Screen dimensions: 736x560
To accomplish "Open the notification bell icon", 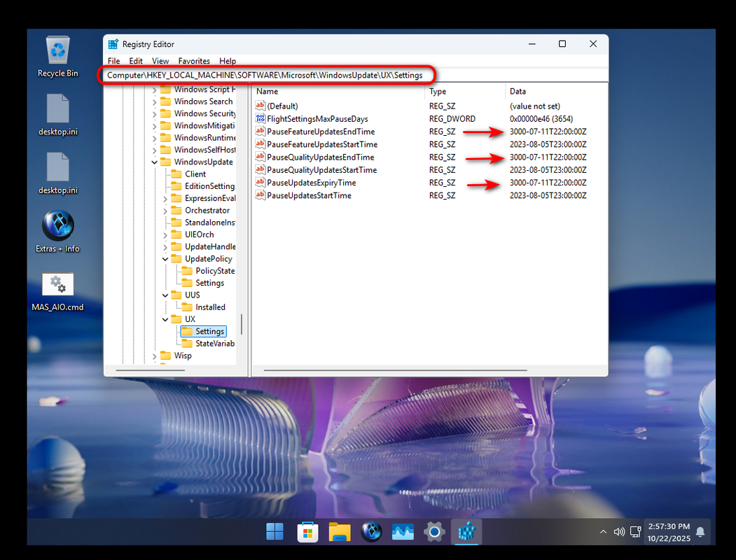I will click(x=700, y=532).
